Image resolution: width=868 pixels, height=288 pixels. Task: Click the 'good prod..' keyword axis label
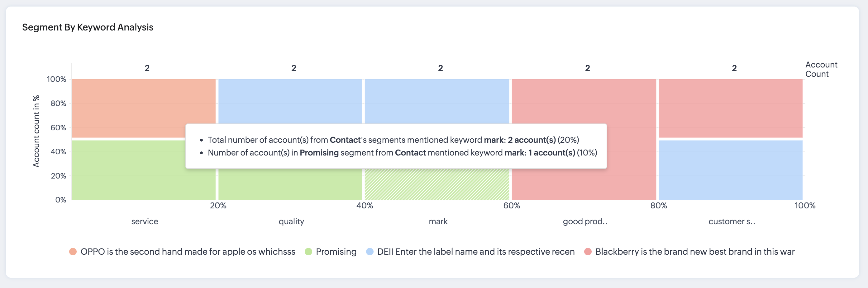coord(585,221)
